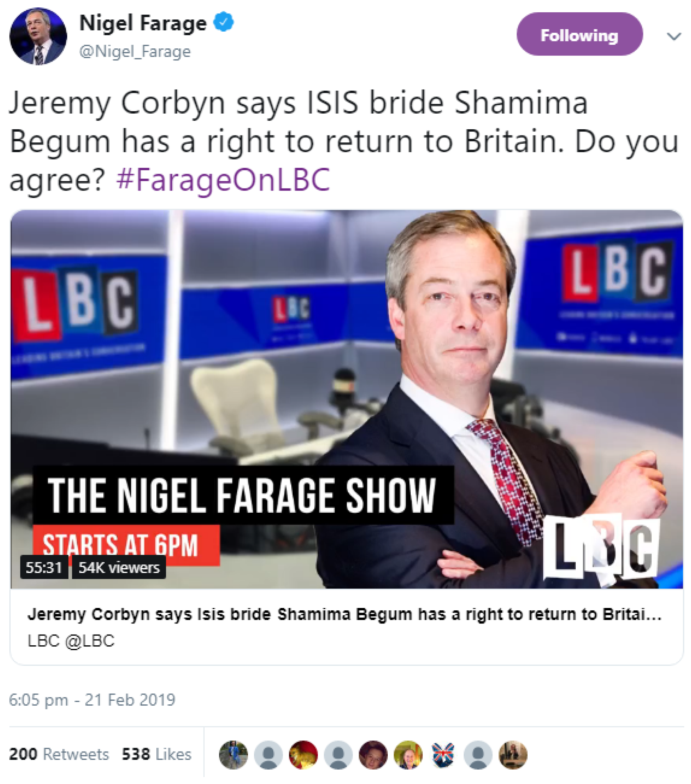
Task: Open the liker avatar with yellow-green background
Action: (408, 754)
